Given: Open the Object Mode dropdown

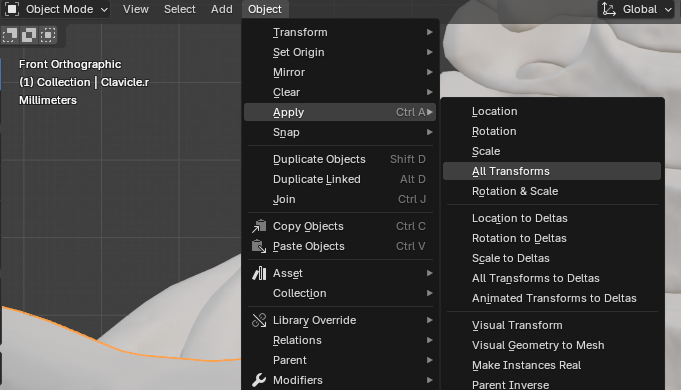Looking at the screenshot, I should (x=56, y=9).
